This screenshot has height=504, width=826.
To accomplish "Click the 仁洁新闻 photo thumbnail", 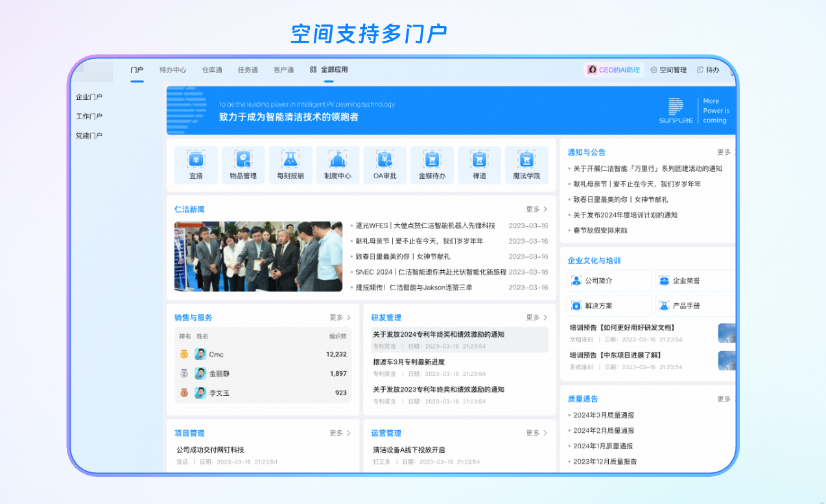I will pyautogui.click(x=258, y=257).
